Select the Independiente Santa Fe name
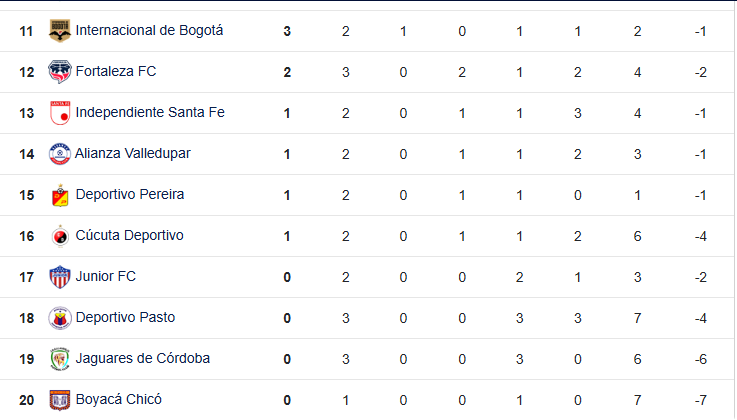The image size is (737, 420). click(x=150, y=112)
